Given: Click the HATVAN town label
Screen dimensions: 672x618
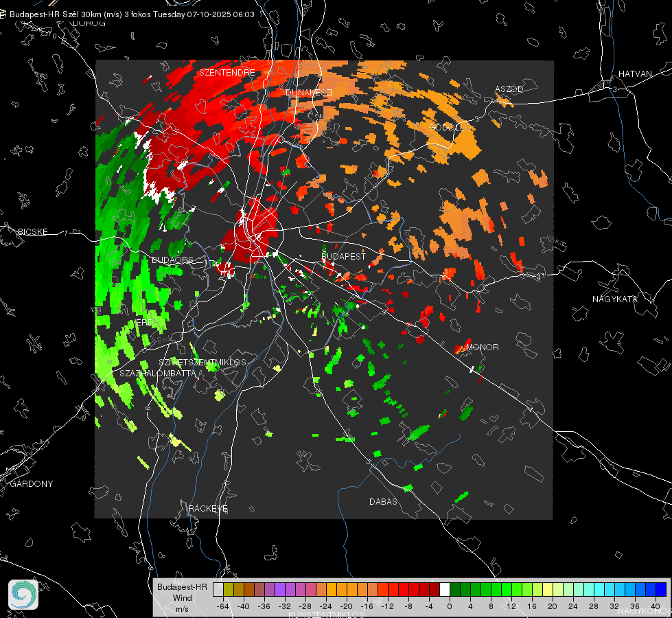Looking at the screenshot, I should 635,73.
